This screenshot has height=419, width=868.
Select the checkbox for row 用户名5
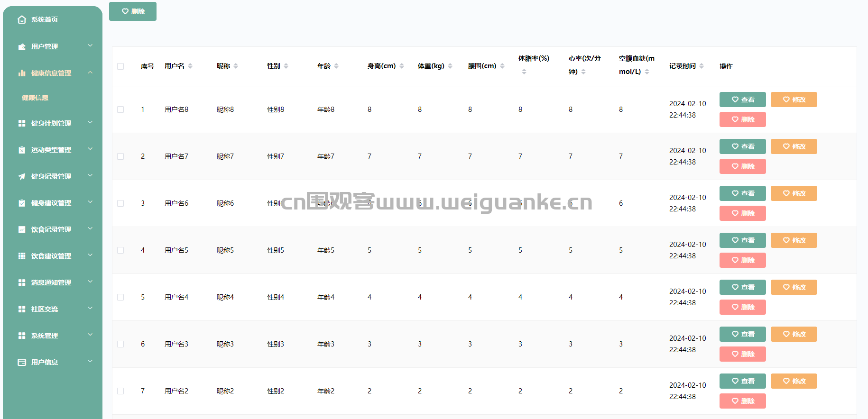(120, 250)
